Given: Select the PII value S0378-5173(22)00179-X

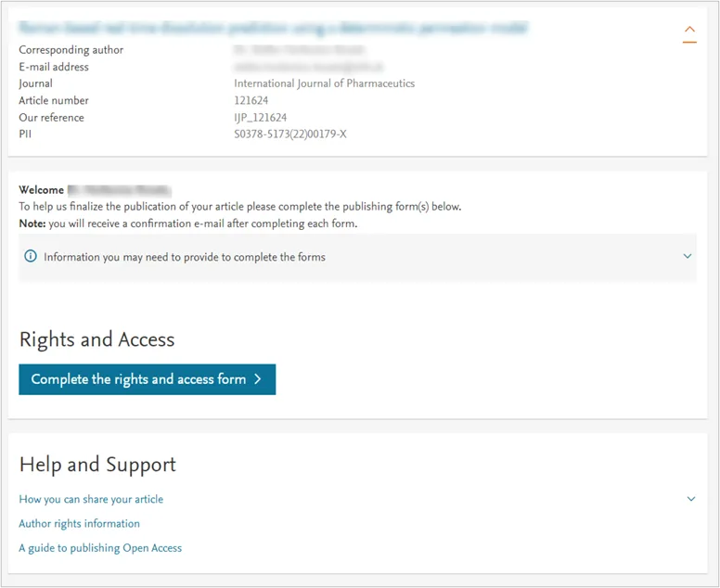Looking at the screenshot, I should tap(290, 134).
